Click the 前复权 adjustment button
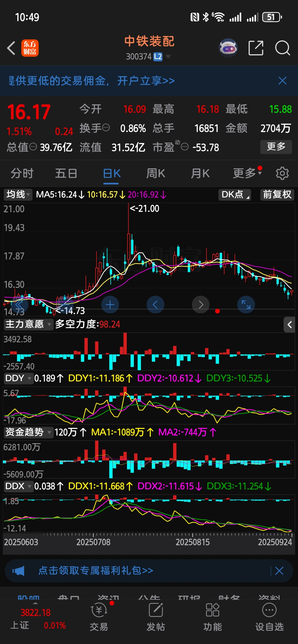The width and height of the screenshot is (298, 644). pos(277,194)
